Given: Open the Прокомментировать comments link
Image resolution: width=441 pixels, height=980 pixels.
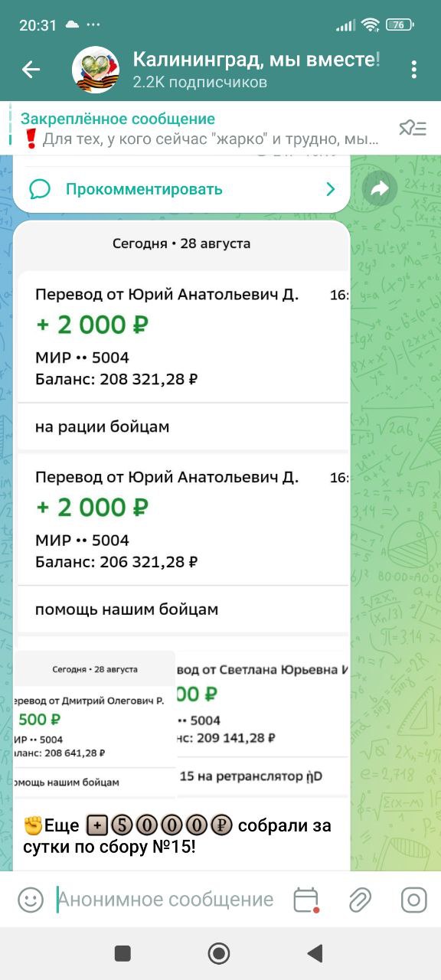Looking at the screenshot, I should tap(144, 189).
